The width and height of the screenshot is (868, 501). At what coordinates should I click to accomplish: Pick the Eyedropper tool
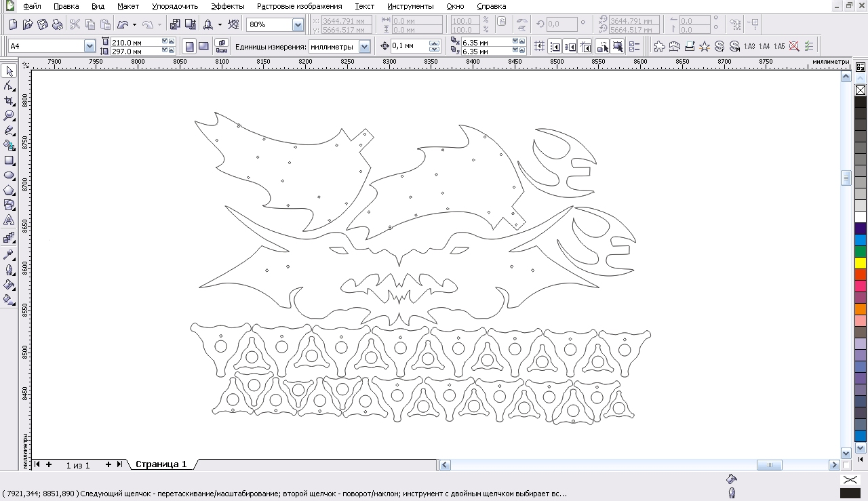coord(9,255)
